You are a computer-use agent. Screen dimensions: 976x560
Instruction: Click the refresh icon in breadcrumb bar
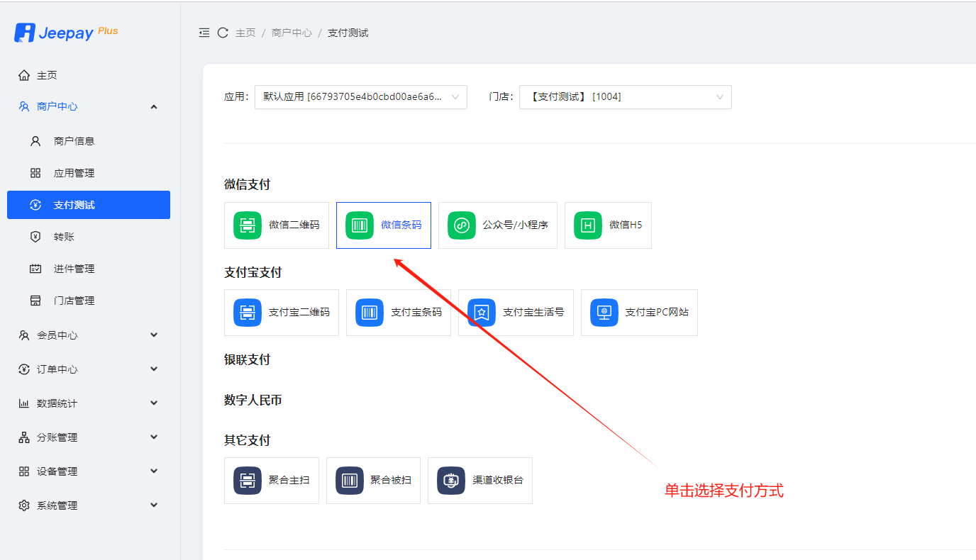tap(223, 33)
